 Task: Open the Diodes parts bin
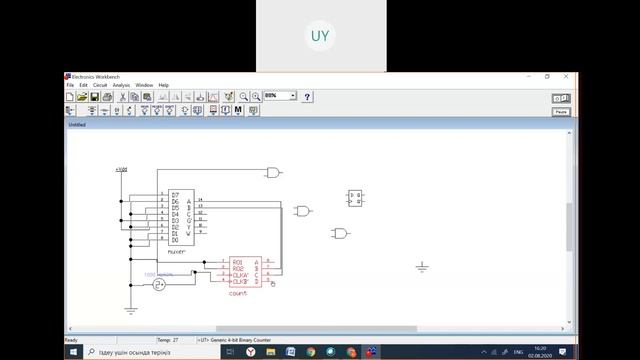point(117,110)
